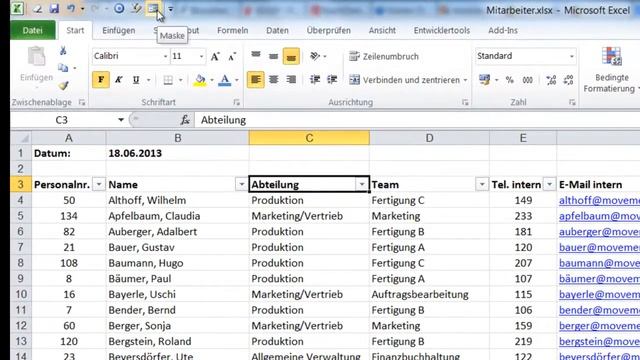Open Schriftart dialog launcher
This screenshot has height=360, width=640.
click(237, 102)
